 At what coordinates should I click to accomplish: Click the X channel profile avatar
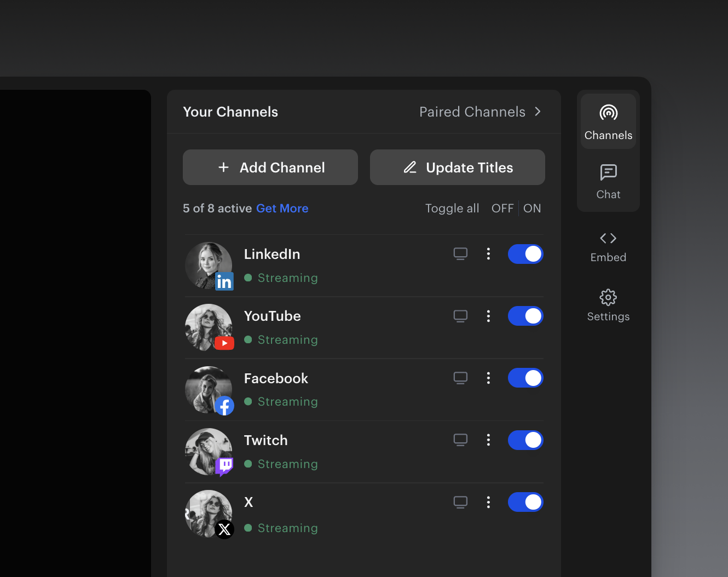pyautogui.click(x=208, y=513)
